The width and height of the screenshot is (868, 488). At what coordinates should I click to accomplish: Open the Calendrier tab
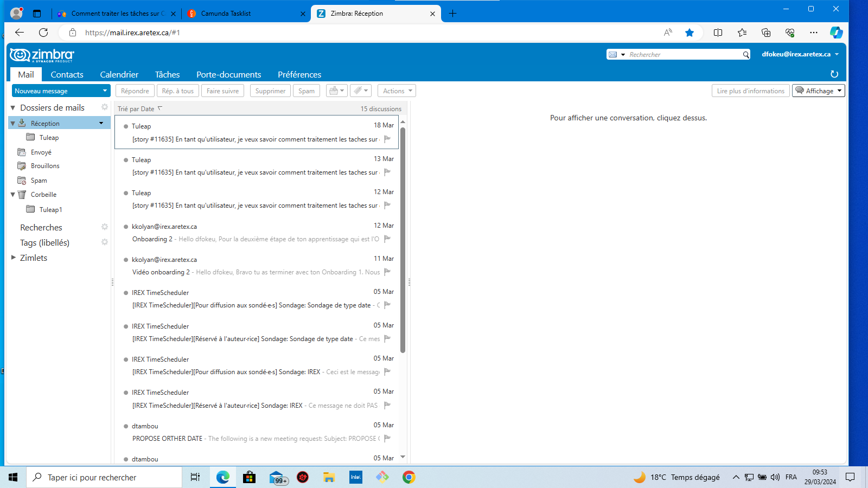click(x=119, y=75)
